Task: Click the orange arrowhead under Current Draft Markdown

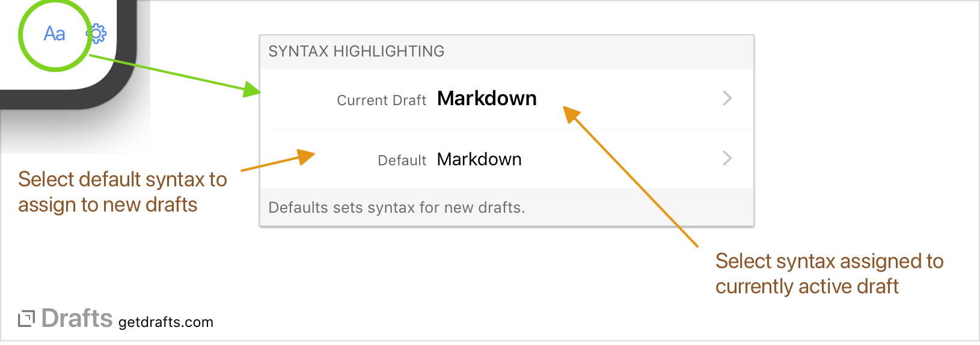Action: tap(571, 114)
